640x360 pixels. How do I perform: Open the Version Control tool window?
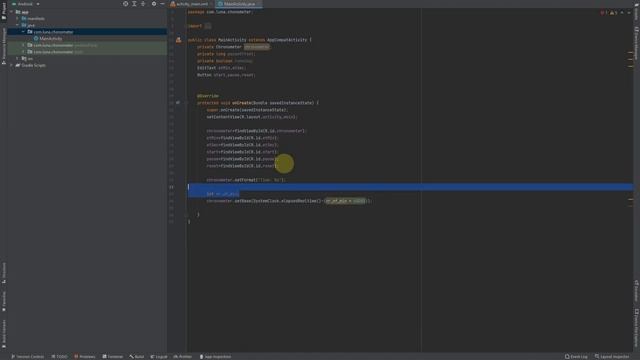click(x=27, y=356)
